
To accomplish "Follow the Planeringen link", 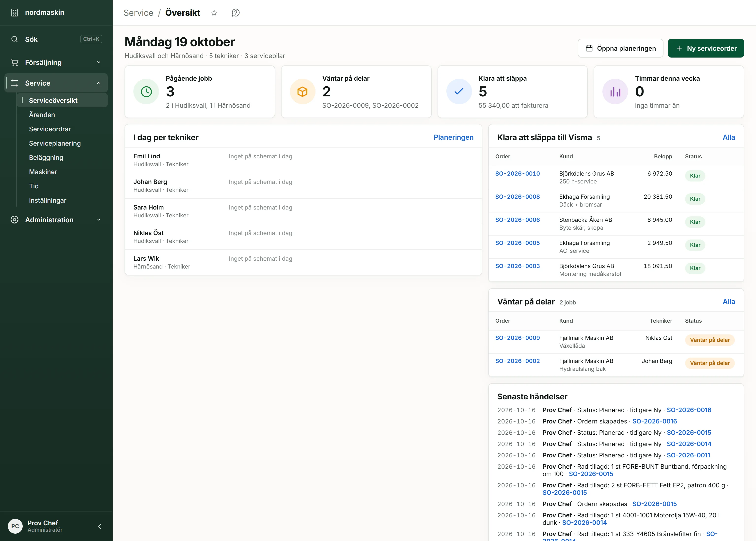I will [453, 137].
